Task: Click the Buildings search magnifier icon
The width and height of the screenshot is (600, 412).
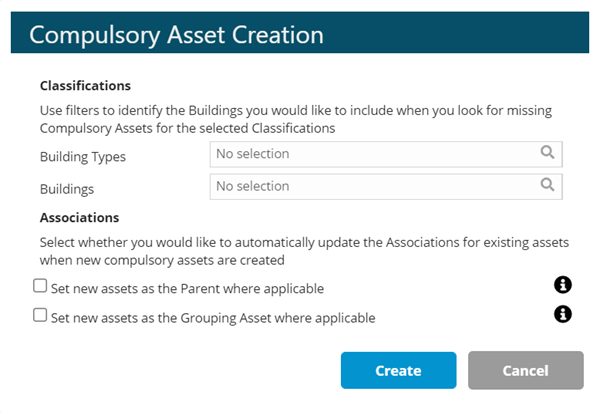Action: [x=547, y=185]
